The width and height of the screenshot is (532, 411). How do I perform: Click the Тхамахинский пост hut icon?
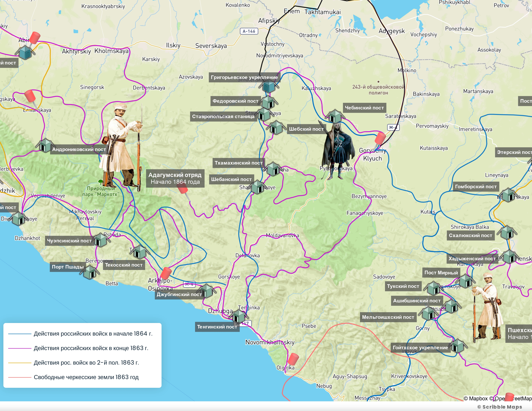pyautogui.click(x=273, y=169)
